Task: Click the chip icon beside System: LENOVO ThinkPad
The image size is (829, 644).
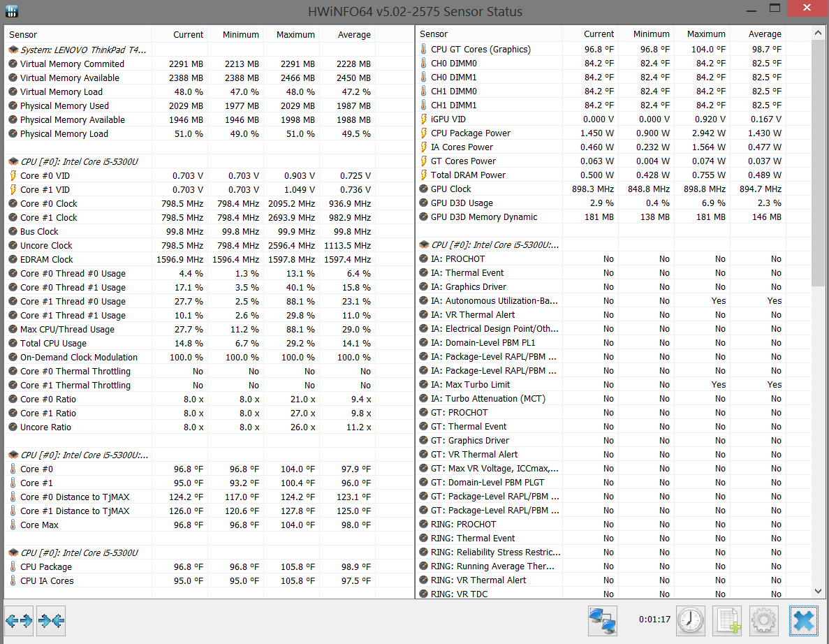Action: pyautogui.click(x=13, y=50)
